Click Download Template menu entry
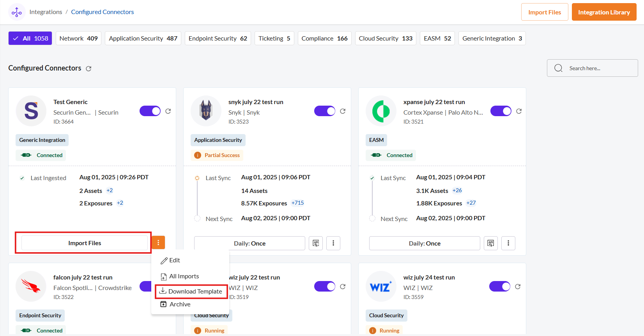 [191, 292]
